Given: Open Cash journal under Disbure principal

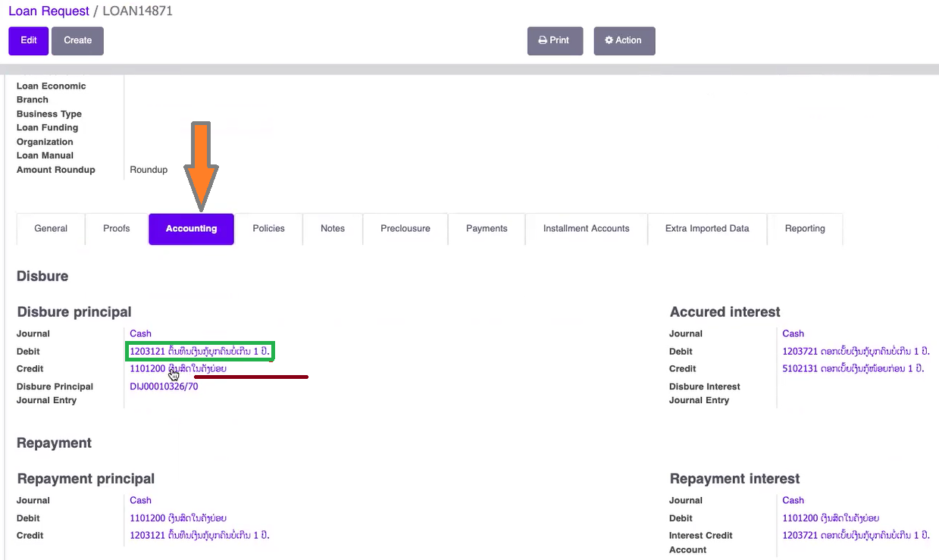Looking at the screenshot, I should [141, 333].
